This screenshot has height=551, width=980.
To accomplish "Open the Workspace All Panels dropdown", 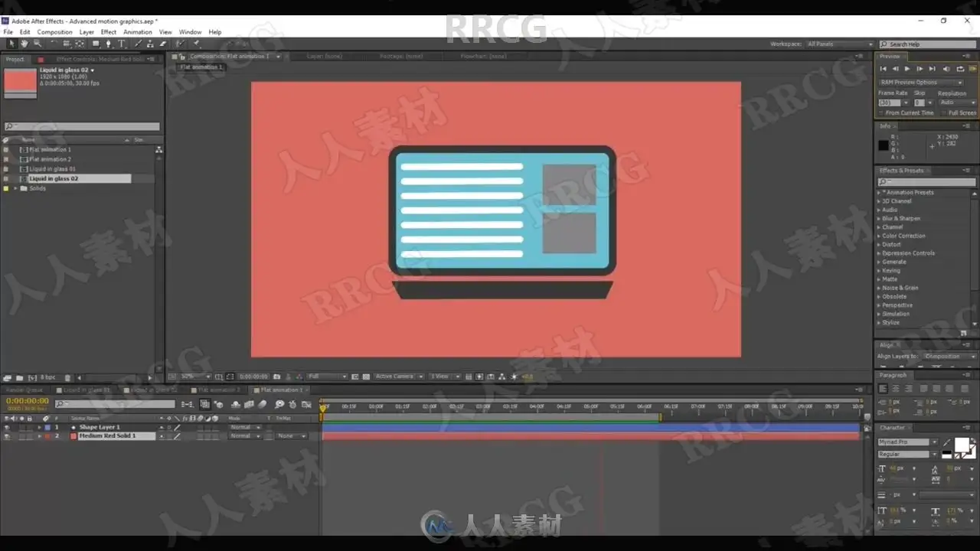I will coord(839,44).
